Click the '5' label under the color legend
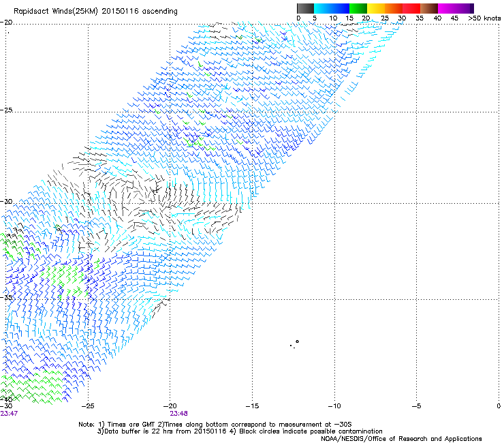Image resolution: width=504 pixels, height=443 pixels. (315, 18)
